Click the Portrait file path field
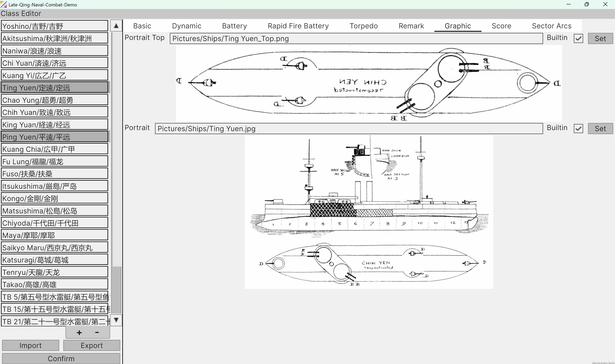Viewport: 615px width, 364px height. coord(348,128)
